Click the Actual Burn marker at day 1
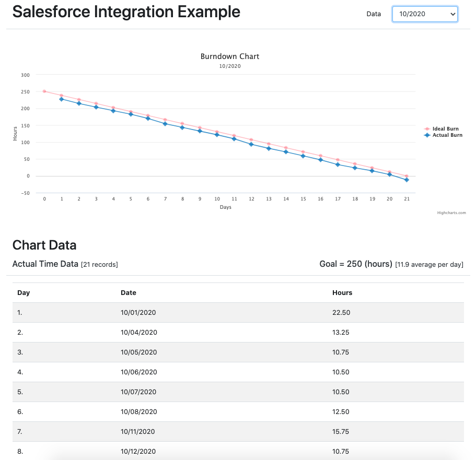Viewport: 476px width, 460px height. point(62,99)
